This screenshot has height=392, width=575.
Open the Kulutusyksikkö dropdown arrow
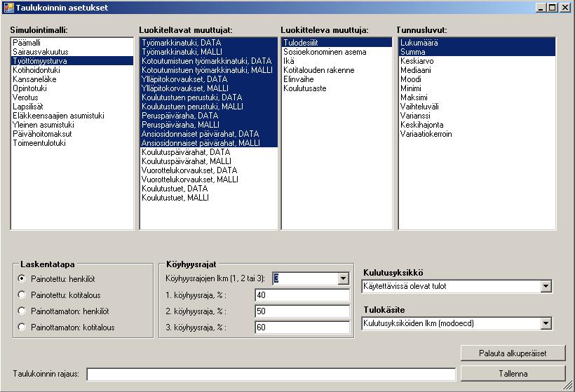click(x=546, y=286)
